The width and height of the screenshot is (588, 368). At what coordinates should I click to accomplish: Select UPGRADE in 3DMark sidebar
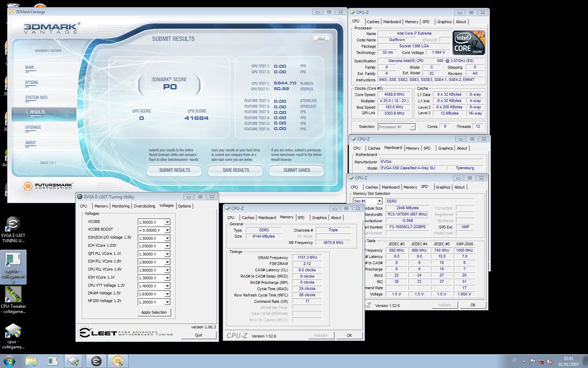tap(33, 128)
